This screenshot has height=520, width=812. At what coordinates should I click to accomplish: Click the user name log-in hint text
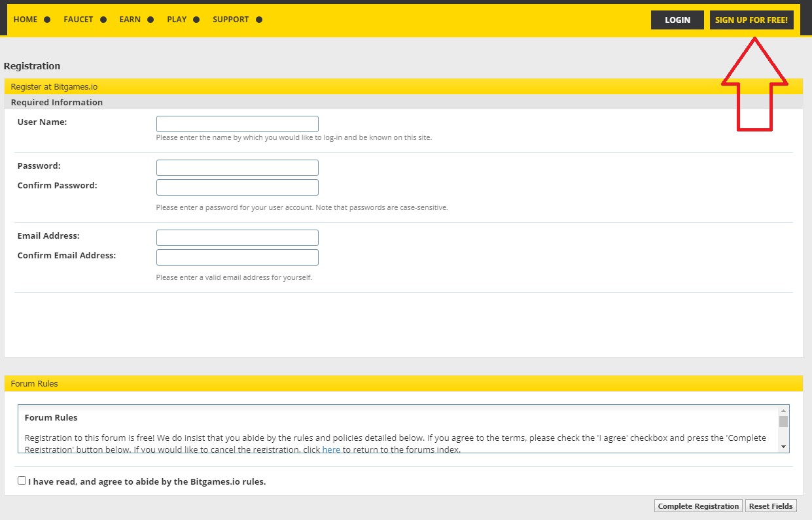pos(294,137)
